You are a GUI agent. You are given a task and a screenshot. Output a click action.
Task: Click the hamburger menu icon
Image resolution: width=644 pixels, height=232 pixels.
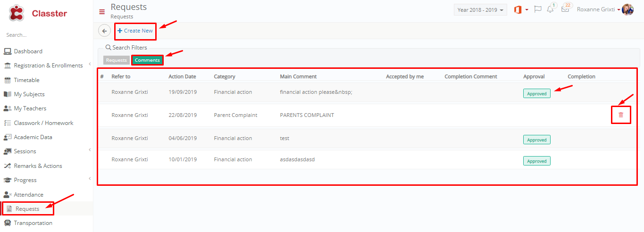click(x=102, y=12)
